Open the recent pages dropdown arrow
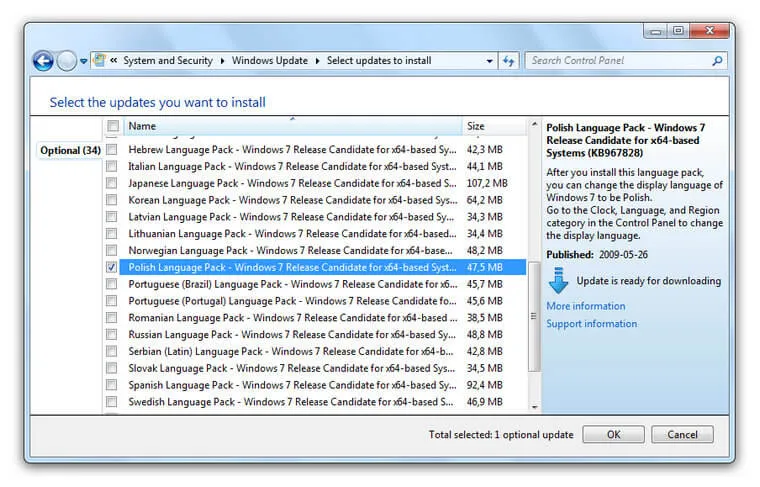 [x=83, y=62]
